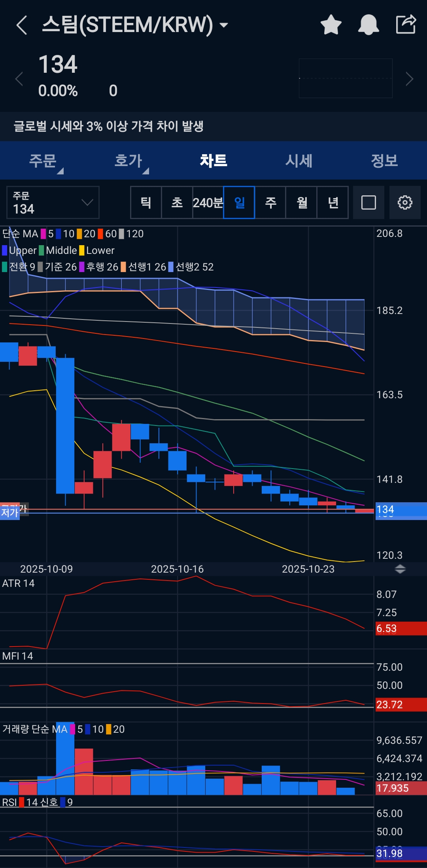Tap the 단순 MA indicator label
Viewport: 427px width, 868px height.
(20, 234)
